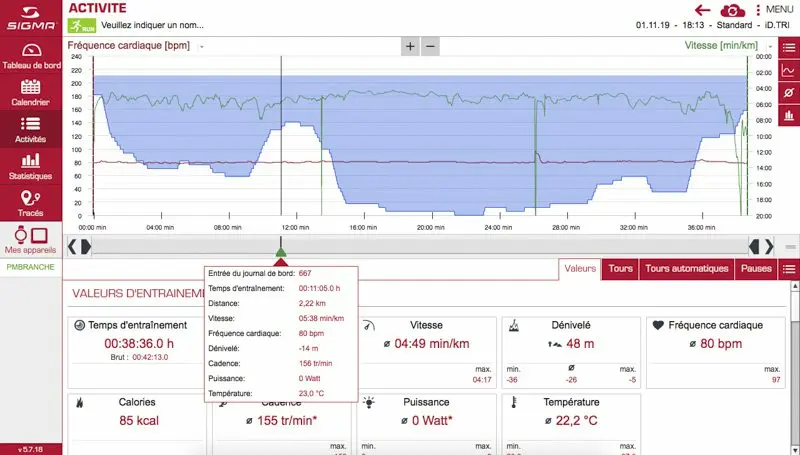Viewport: 800px width, 455px height.
Task: Open Mes appareils devices page
Action: [x=30, y=239]
